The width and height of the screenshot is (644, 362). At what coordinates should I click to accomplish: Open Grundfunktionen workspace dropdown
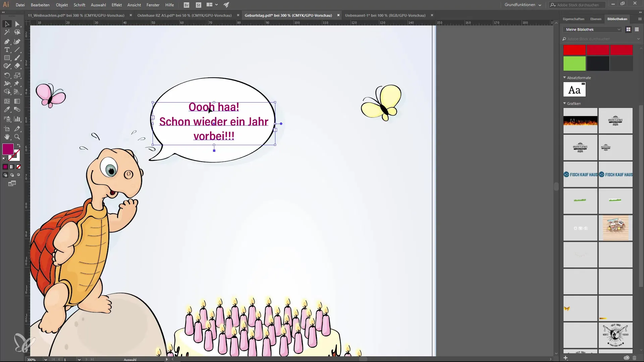523,5
